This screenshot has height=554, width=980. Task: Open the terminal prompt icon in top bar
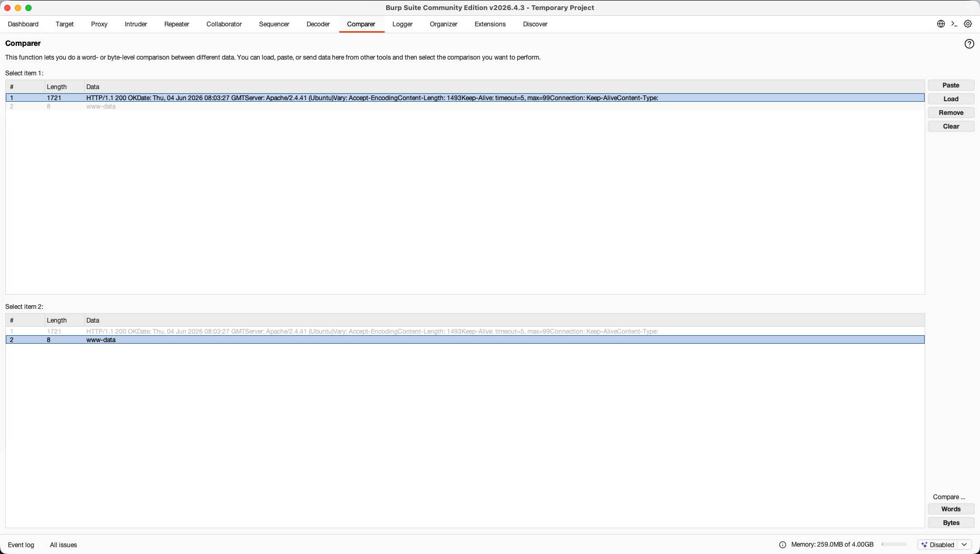pos(954,24)
